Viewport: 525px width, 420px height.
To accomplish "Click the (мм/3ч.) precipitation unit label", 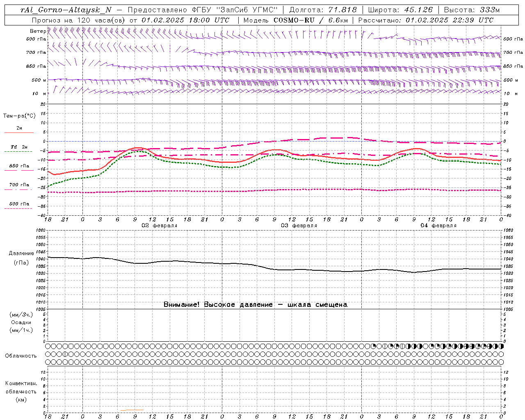I will click(21, 315).
